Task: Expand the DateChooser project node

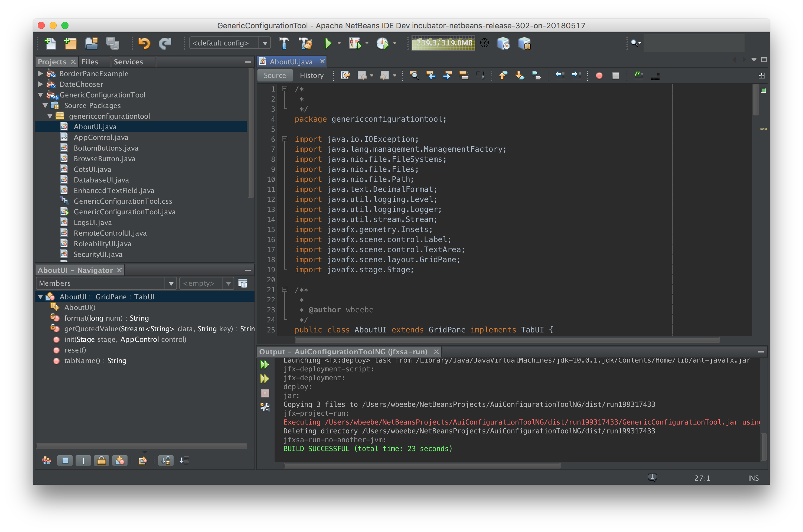Action: click(41, 84)
